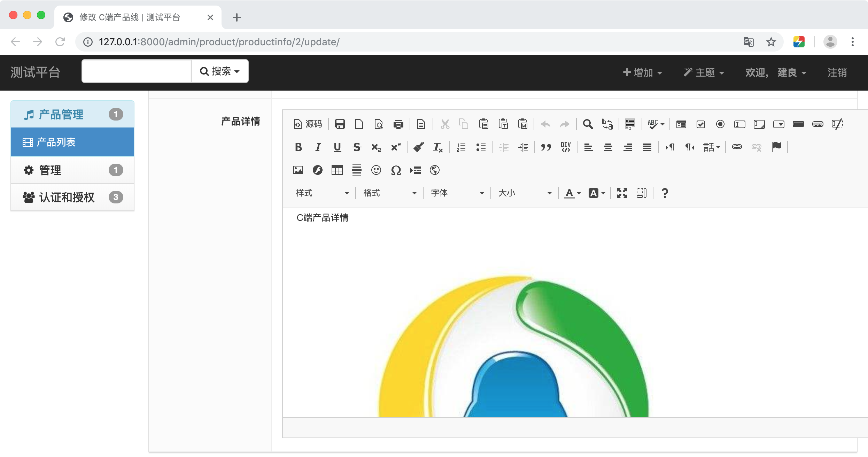Image resolution: width=868 pixels, height=457 pixels.
Task: Click the Insert Link icon
Action: pyautogui.click(x=737, y=147)
